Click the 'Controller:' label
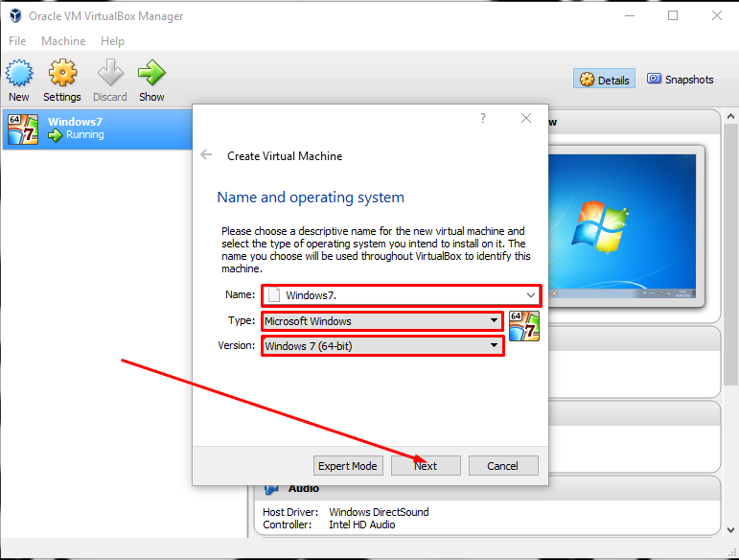Screen dimensions: 739x560 (287, 525)
